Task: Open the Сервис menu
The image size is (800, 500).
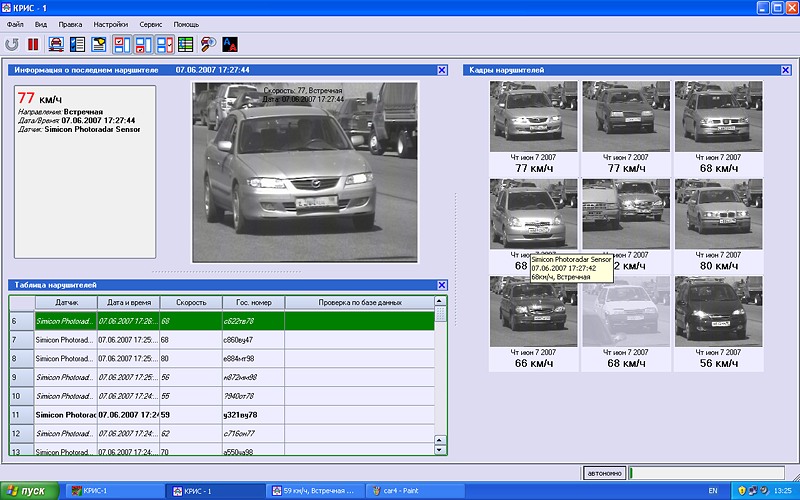Action: click(151, 23)
